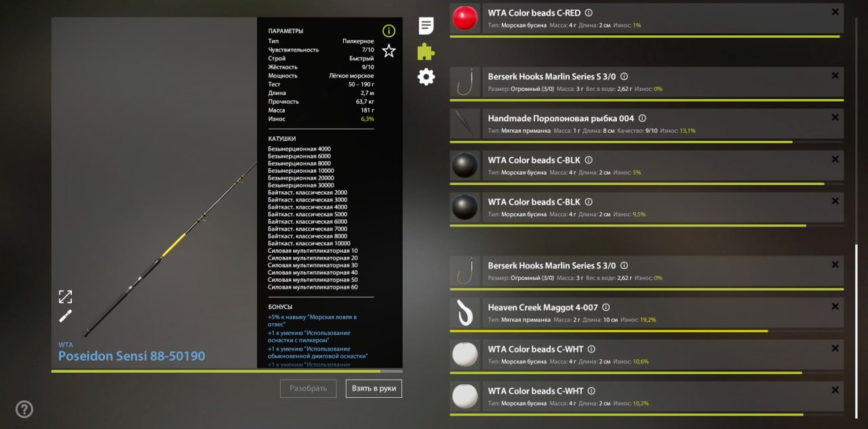
Task: Remove the C-WHT bead with 10,6% wear
Action: coord(835,348)
